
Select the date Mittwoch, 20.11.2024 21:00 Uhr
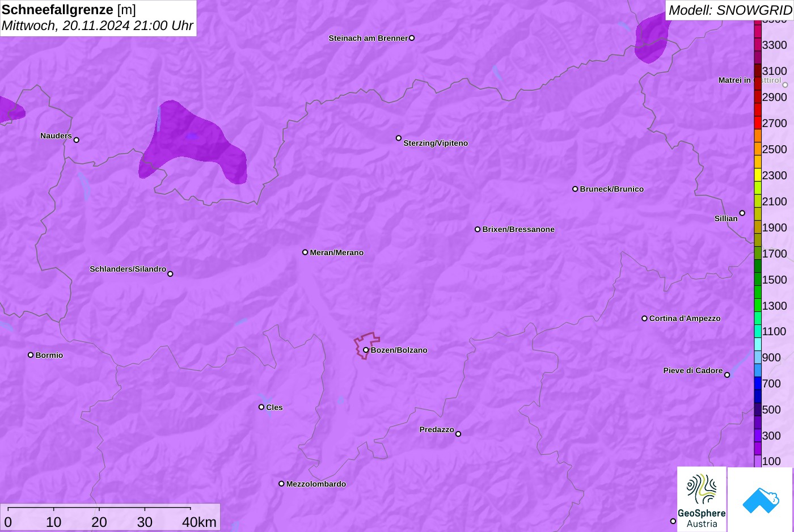[98, 26]
